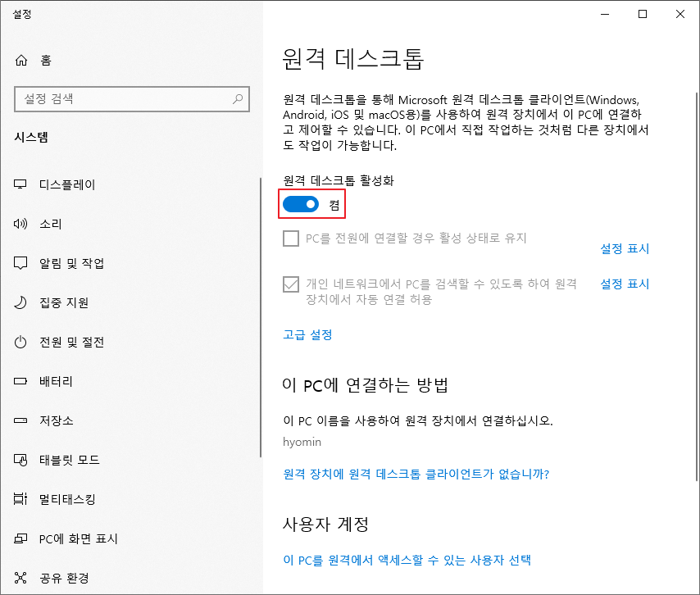Click 설정 표시 link beside network discovery option
700x595 pixels.
(x=624, y=284)
